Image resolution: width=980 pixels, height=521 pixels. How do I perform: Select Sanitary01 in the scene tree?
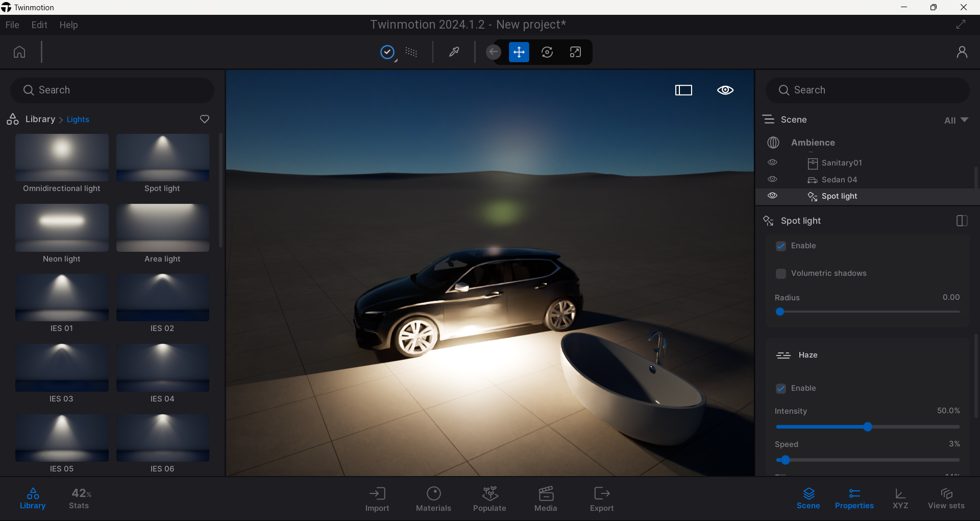(842, 163)
